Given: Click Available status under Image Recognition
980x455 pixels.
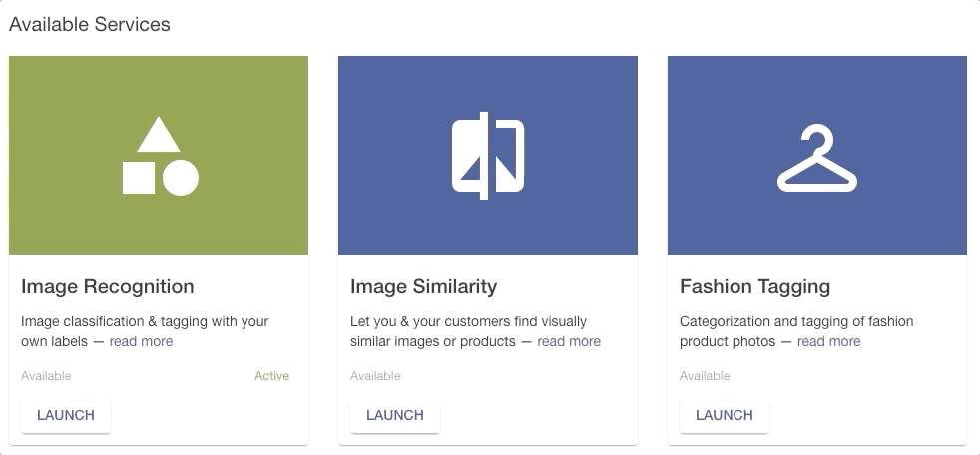Looking at the screenshot, I should [46, 376].
